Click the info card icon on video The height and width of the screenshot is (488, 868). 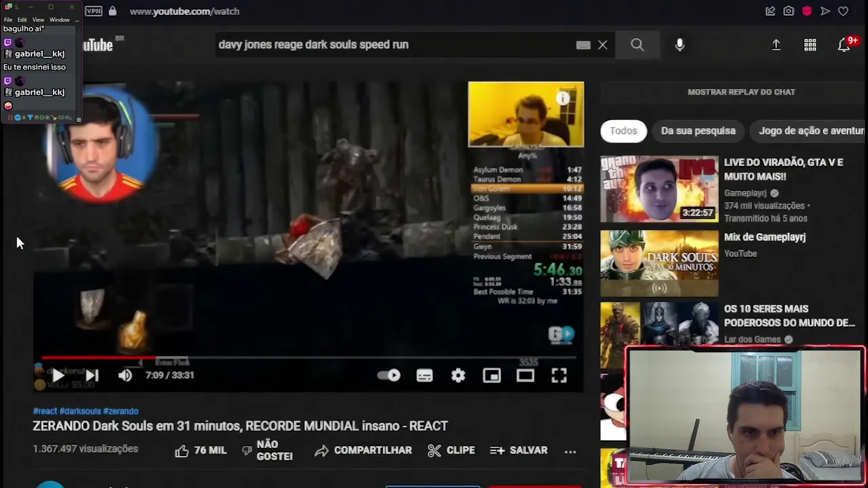pos(563,98)
